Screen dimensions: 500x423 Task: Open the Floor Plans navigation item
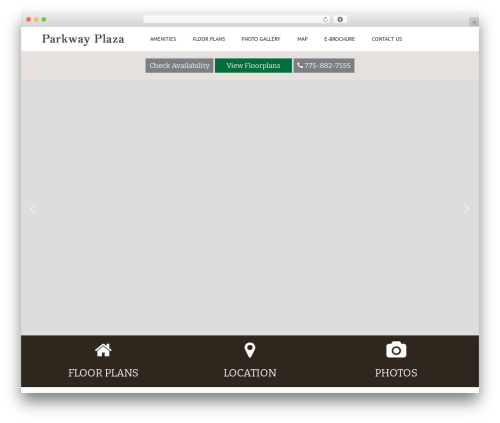[x=209, y=39]
